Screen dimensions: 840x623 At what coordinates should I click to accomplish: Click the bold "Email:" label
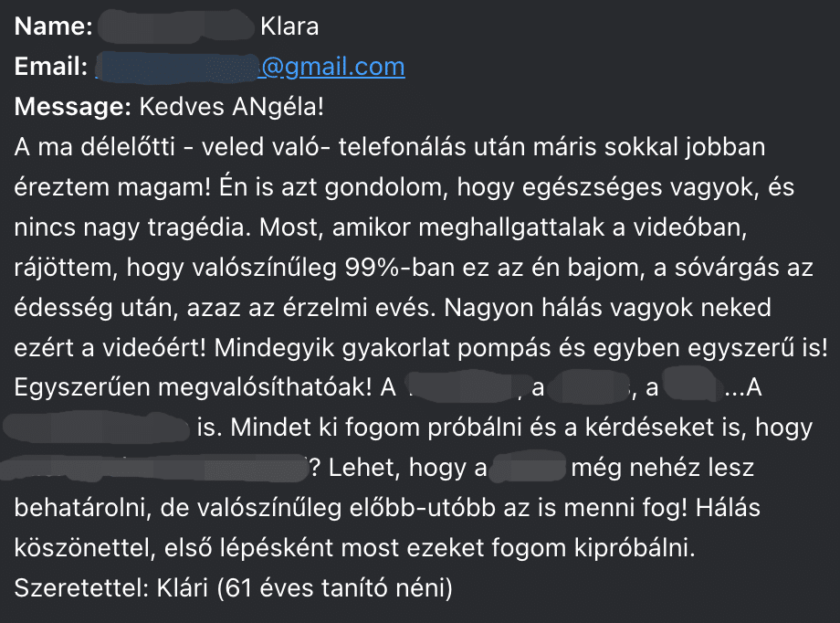coord(51,67)
